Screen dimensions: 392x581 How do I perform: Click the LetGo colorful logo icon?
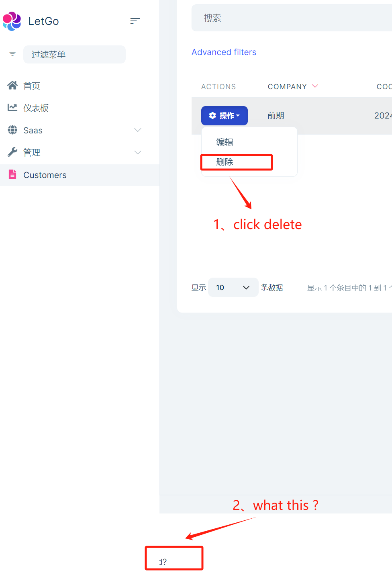[x=12, y=21]
